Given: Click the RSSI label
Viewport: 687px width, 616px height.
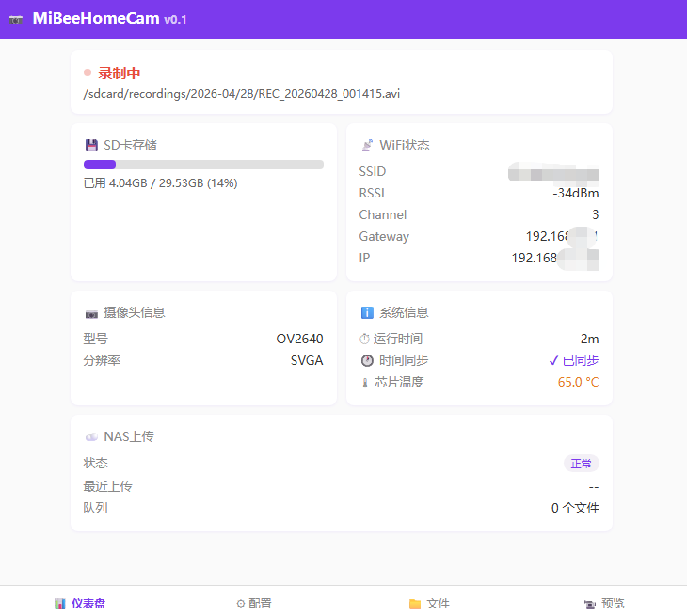Looking at the screenshot, I should coord(372,193).
